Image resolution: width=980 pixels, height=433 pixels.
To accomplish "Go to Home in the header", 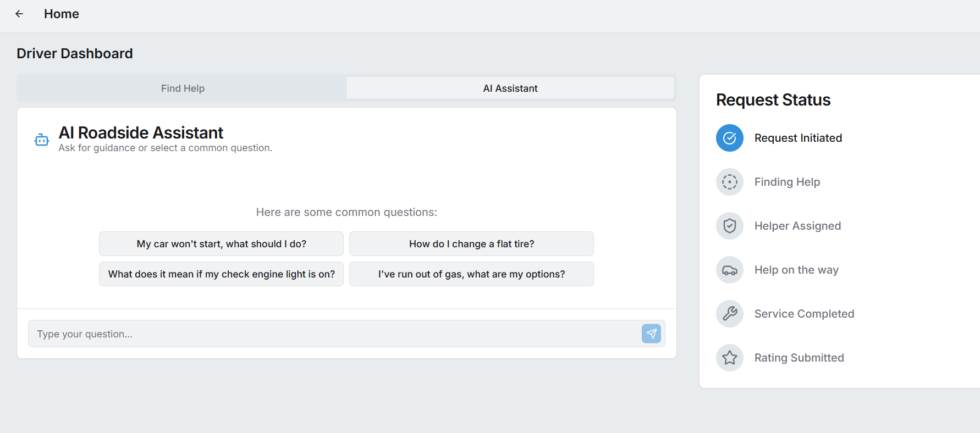I will tap(62, 14).
